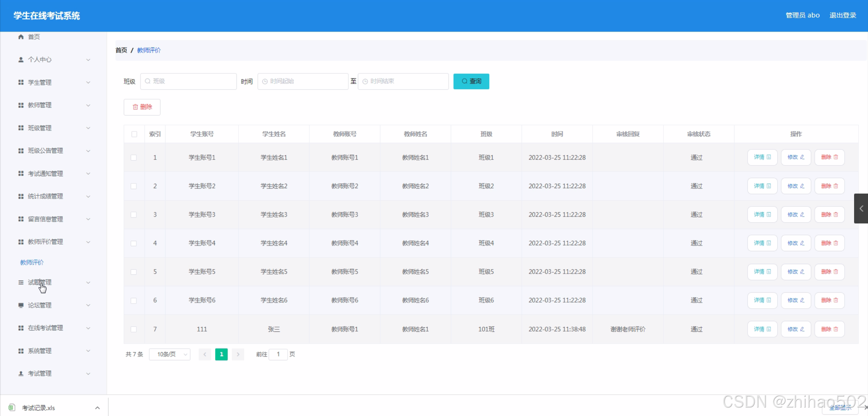The image size is (868, 416).
Task: Click the xls file icon in download bar
Action: click(x=12, y=407)
